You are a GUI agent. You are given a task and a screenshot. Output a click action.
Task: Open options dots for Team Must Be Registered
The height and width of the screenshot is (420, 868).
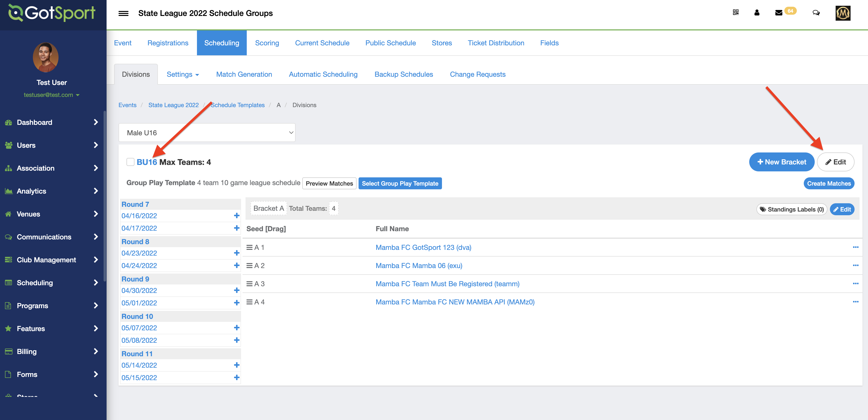tap(856, 283)
